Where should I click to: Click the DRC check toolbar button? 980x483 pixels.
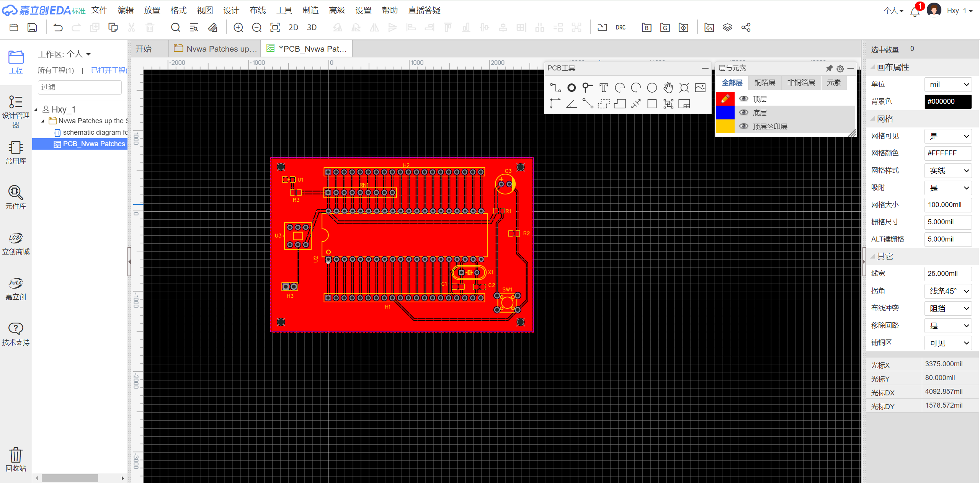tap(621, 28)
